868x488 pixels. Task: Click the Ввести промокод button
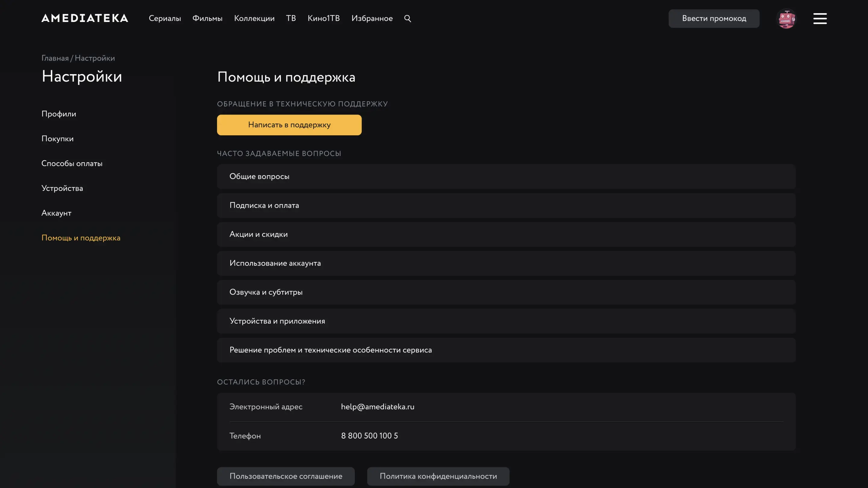coord(714,18)
